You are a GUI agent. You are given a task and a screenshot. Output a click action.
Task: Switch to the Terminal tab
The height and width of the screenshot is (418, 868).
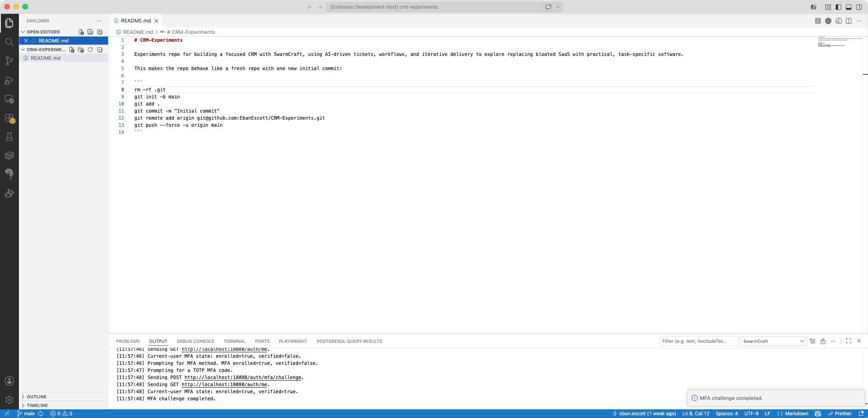pos(234,341)
